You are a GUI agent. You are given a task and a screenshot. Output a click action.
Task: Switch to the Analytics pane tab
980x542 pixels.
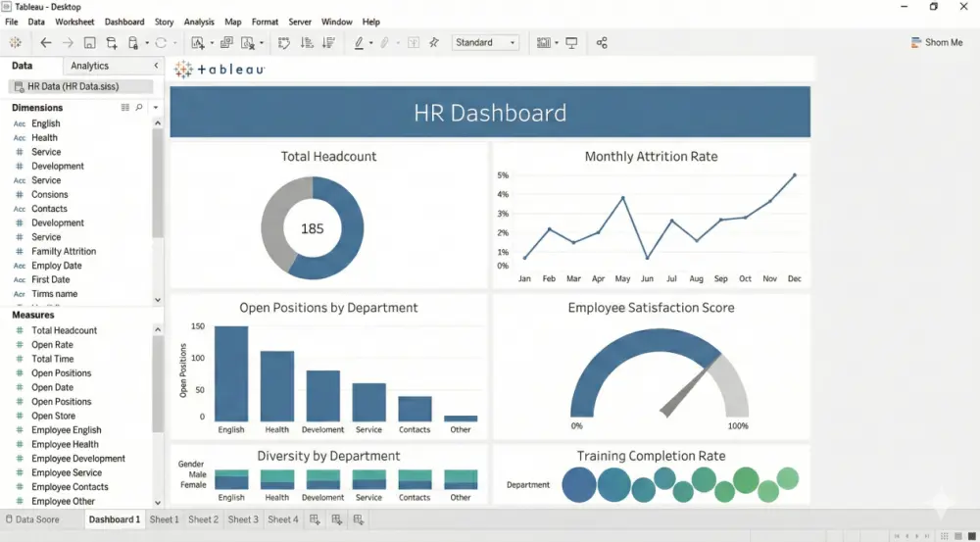[89, 66]
